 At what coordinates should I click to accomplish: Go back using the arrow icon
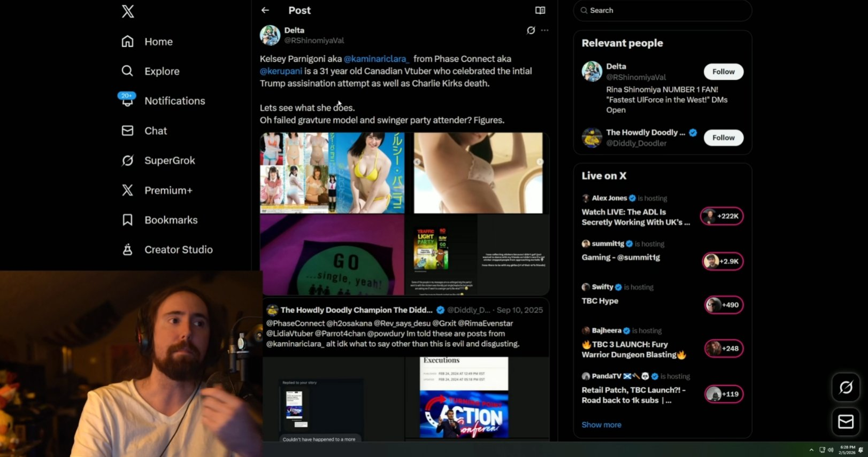point(265,10)
